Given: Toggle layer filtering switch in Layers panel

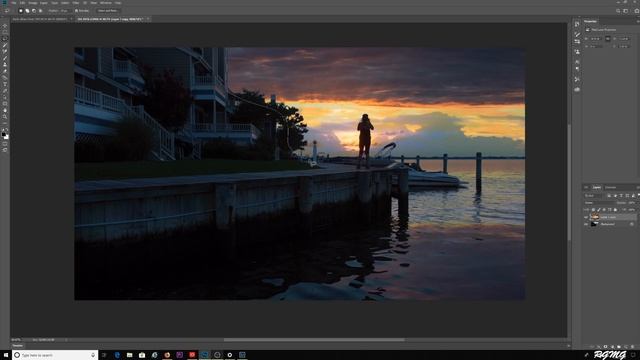Looking at the screenshot, I should [638, 195].
